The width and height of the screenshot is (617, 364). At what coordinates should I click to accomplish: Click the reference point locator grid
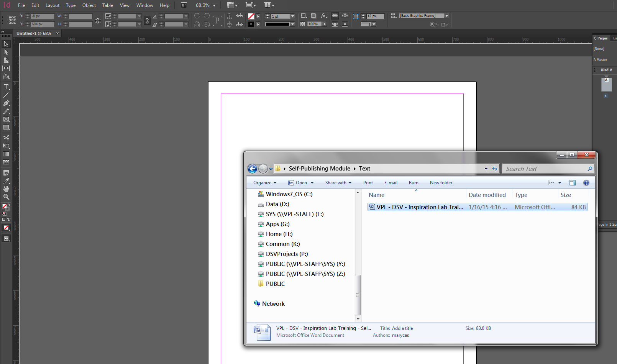click(12, 20)
